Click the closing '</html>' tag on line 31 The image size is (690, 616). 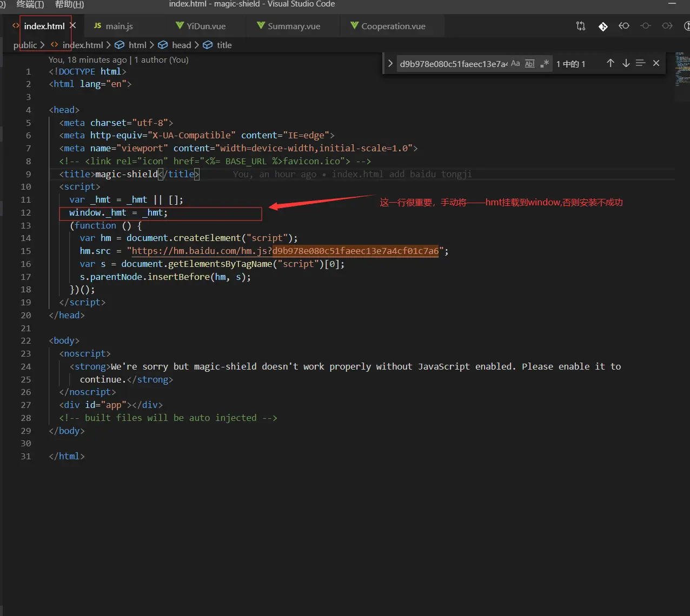[67, 456]
